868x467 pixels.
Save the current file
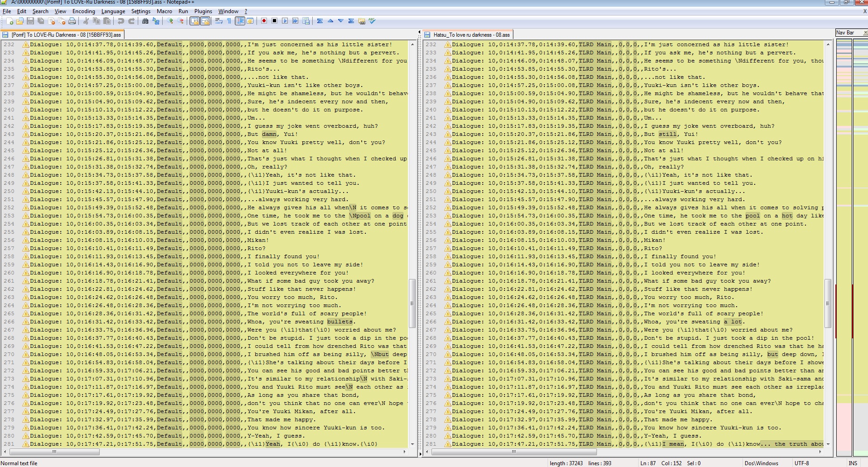tap(30, 21)
